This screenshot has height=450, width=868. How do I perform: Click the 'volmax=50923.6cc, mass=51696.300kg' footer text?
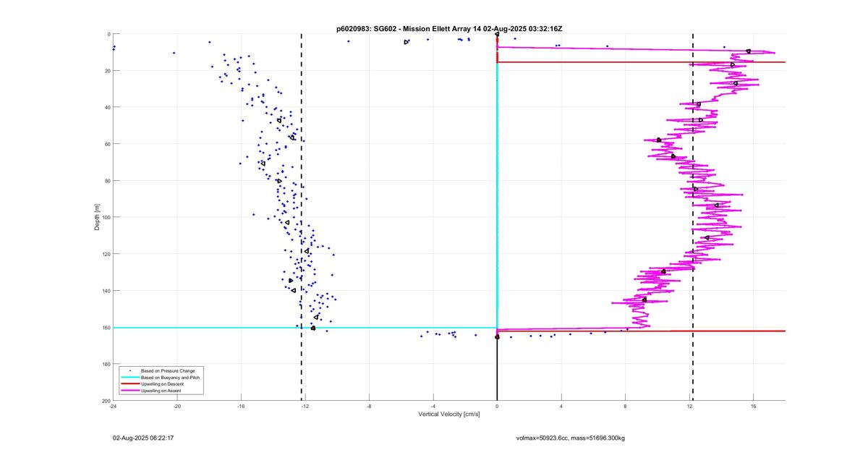571,438
